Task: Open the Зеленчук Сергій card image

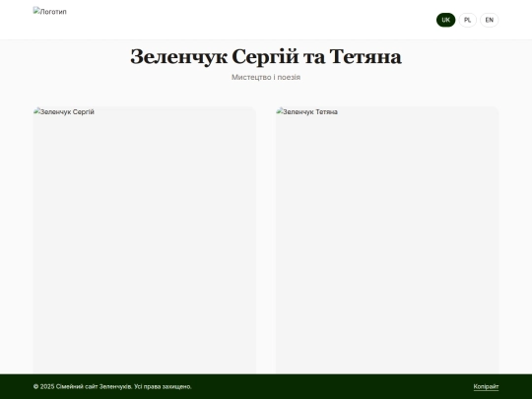Action: [145, 240]
